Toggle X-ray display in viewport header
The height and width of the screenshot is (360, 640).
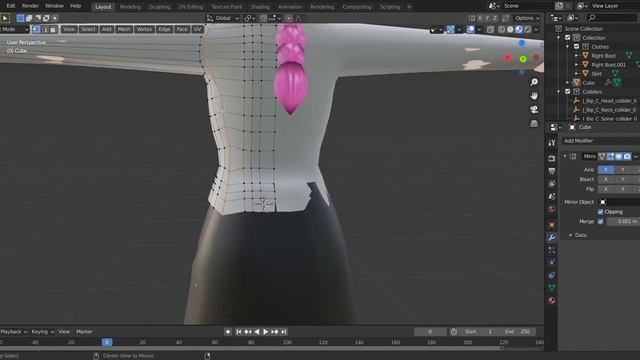(490, 29)
